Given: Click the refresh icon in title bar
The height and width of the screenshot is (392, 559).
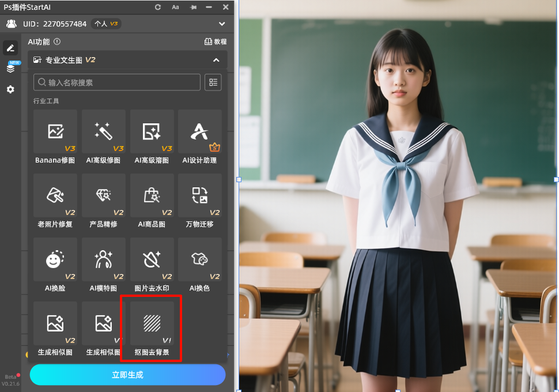Looking at the screenshot, I should point(158,7).
